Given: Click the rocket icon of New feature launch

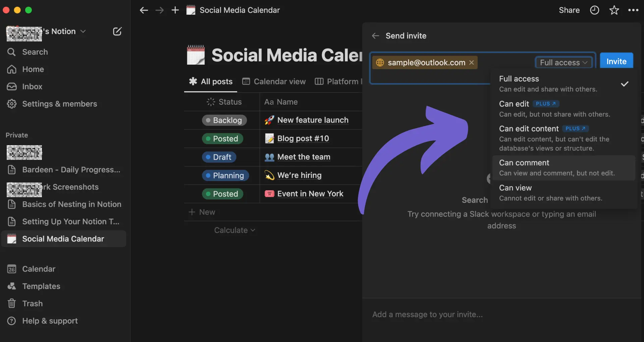Looking at the screenshot, I should pyautogui.click(x=269, y=120).
